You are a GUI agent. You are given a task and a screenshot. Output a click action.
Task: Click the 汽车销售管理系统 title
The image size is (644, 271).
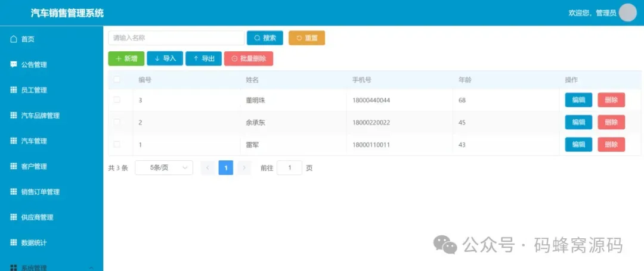(67, 13)
